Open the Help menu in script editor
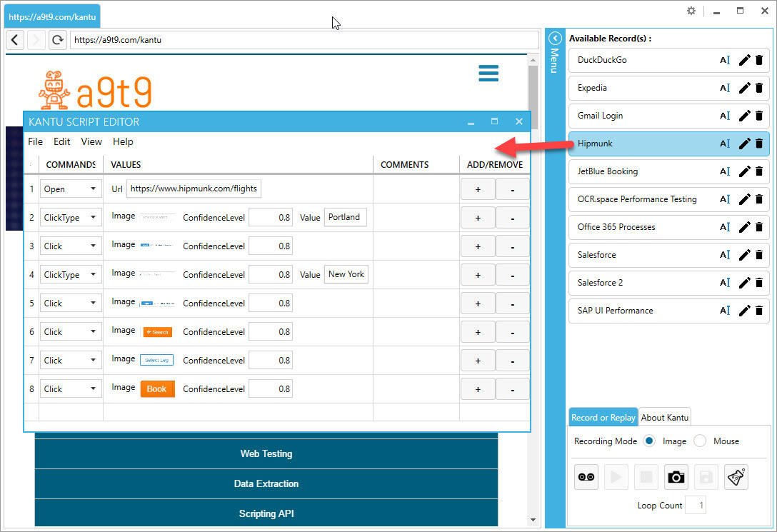Screen dimensions: 777x532 [123, 141]
